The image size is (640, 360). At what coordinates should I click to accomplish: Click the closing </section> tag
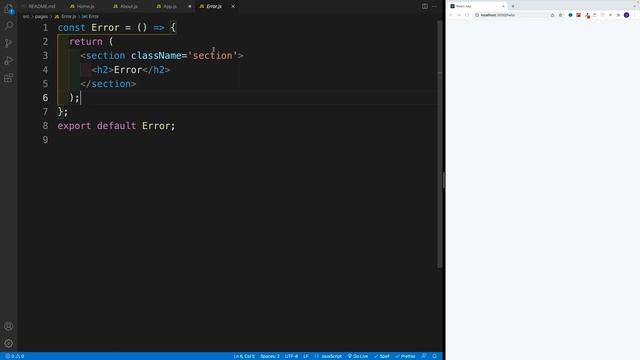[x=108, y=84]
